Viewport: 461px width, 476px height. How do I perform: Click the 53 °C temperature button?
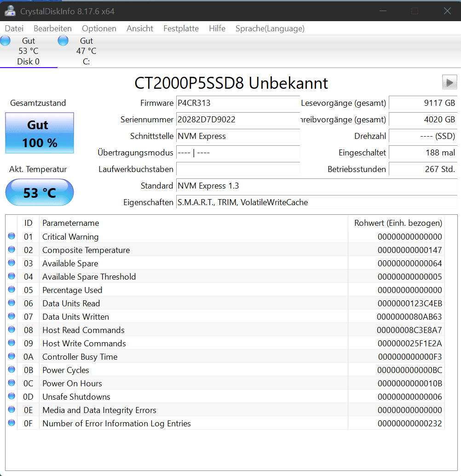click(x=40, y=192)
